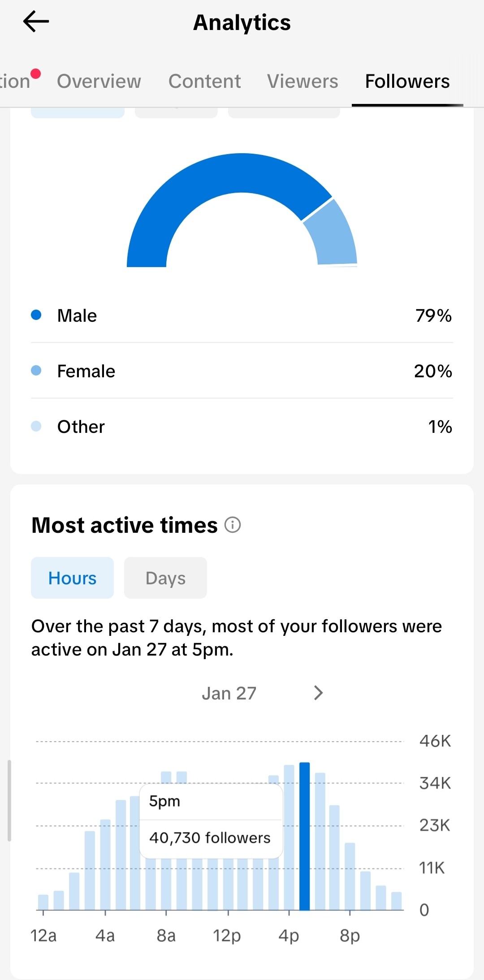Open the Content tab
The image size is (484, 980).
205,81
